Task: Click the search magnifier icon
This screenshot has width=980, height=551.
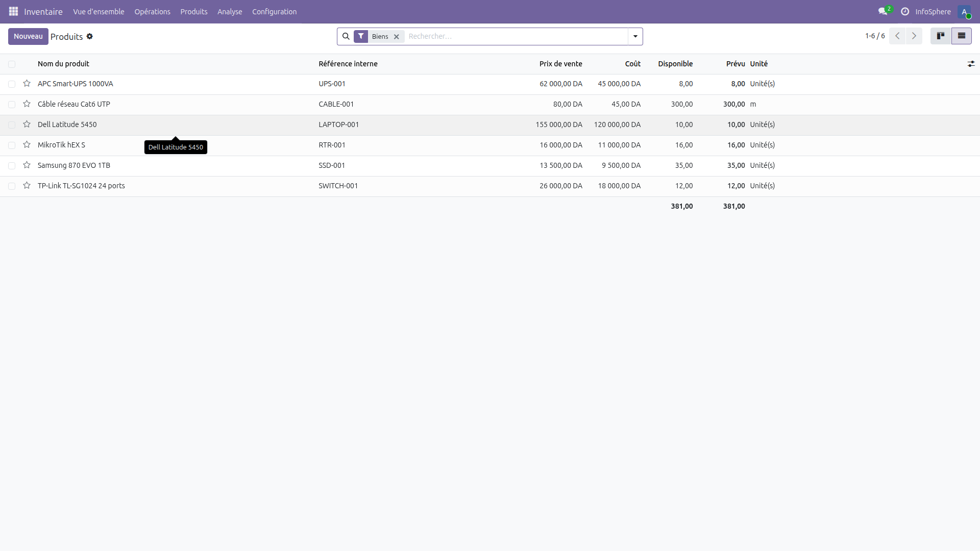Action: pos(347,36)
